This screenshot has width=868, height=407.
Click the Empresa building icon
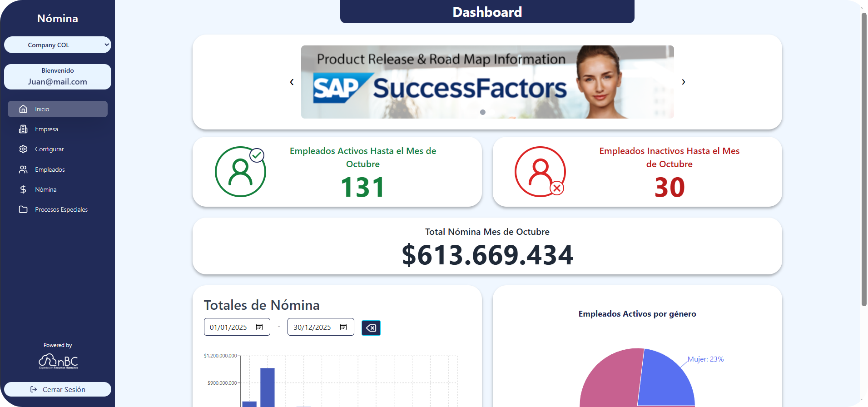(23, 129)
